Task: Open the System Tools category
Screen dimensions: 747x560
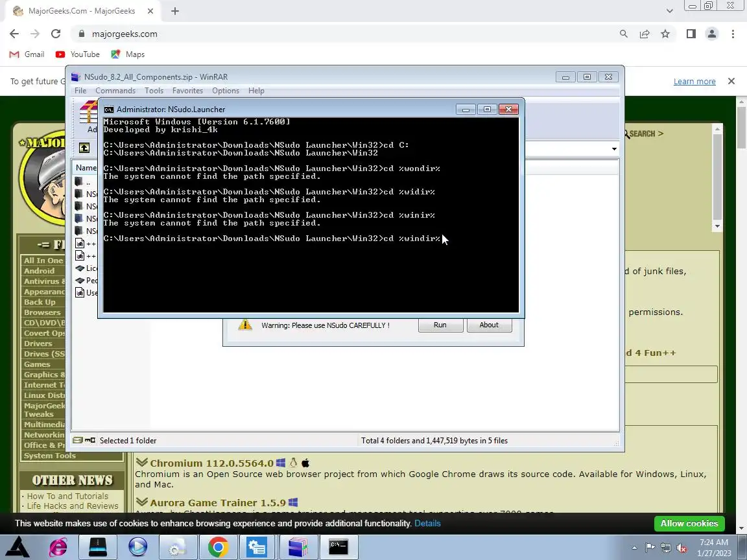Action: pos(49,456)
